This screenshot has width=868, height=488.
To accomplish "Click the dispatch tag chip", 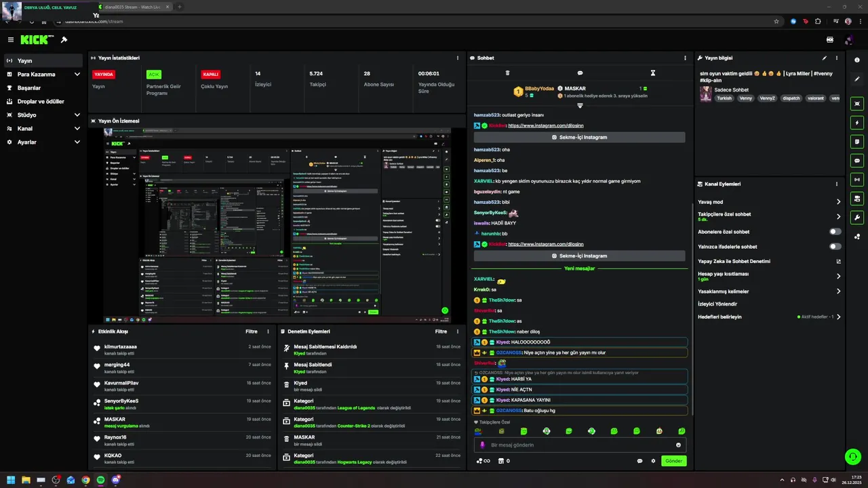I will click(x=791, y=98).
